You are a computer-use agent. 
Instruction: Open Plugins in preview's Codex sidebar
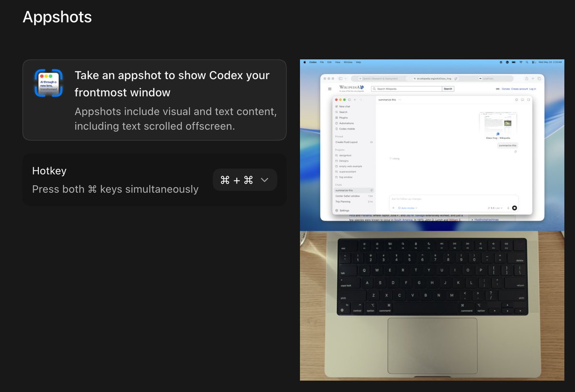(342, 118)
